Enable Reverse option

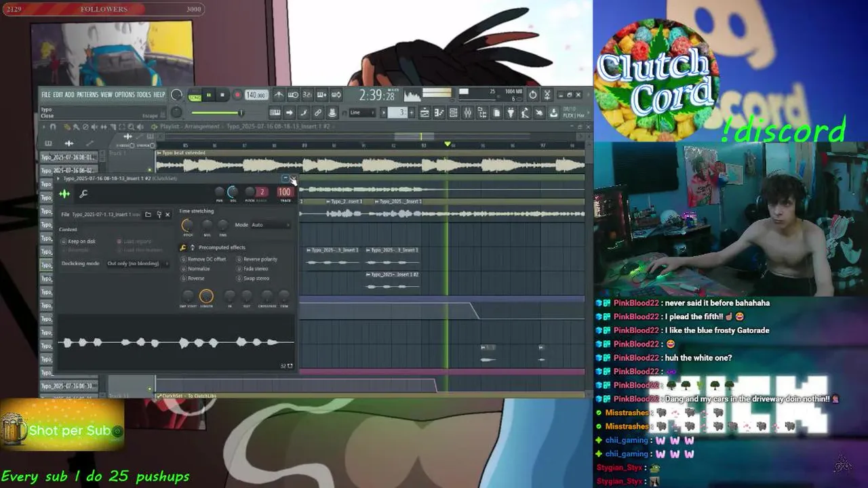pyautogui.click(x=193, y=279)
